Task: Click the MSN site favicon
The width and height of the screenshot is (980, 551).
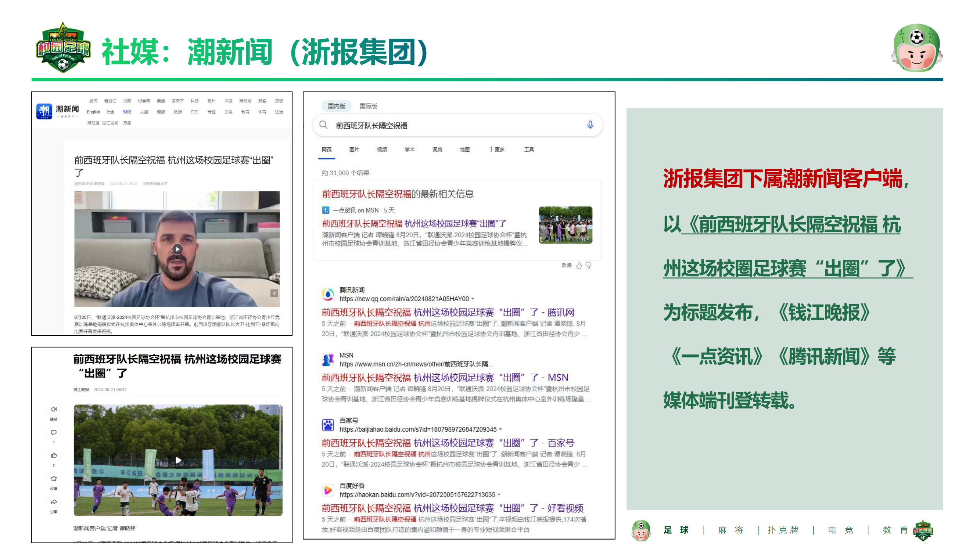Action: [x=327, y=359]
